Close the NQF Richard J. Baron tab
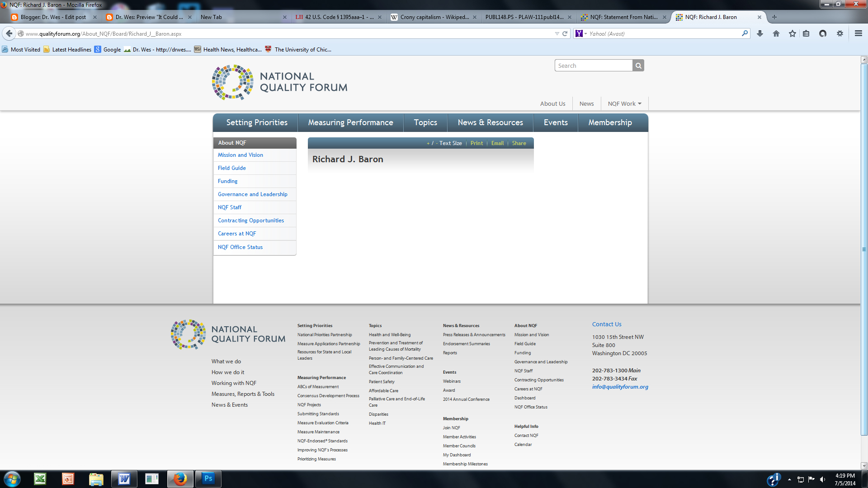 click(x=759, y=17)
